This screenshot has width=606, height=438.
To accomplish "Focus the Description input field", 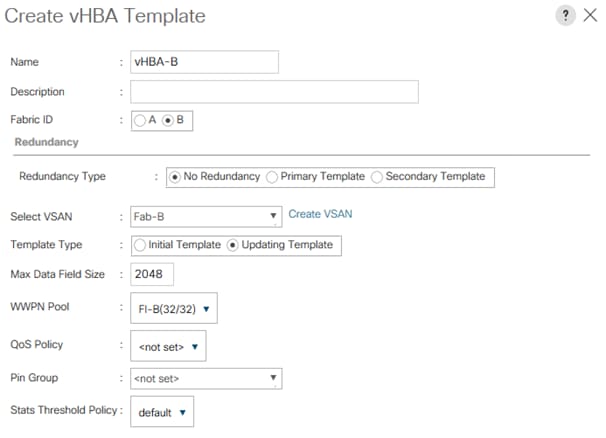I will tap(274, 92).
